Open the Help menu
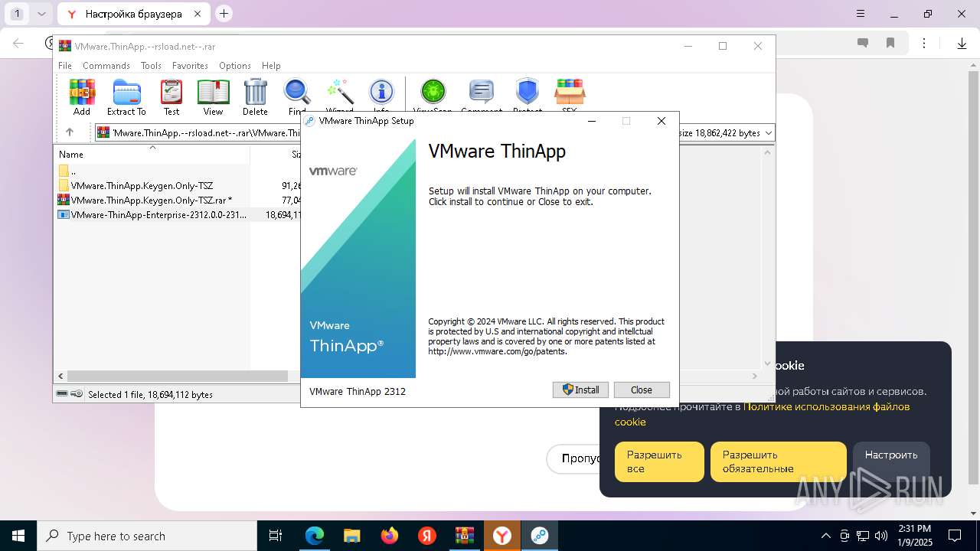 coord(271,66)
